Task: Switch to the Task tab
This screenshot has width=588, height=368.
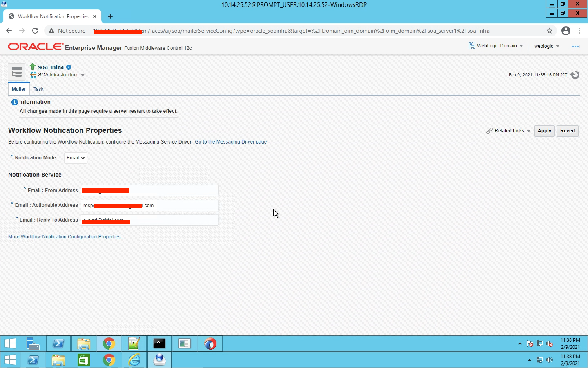Action: pyautogui.click(x=38, y=89)
